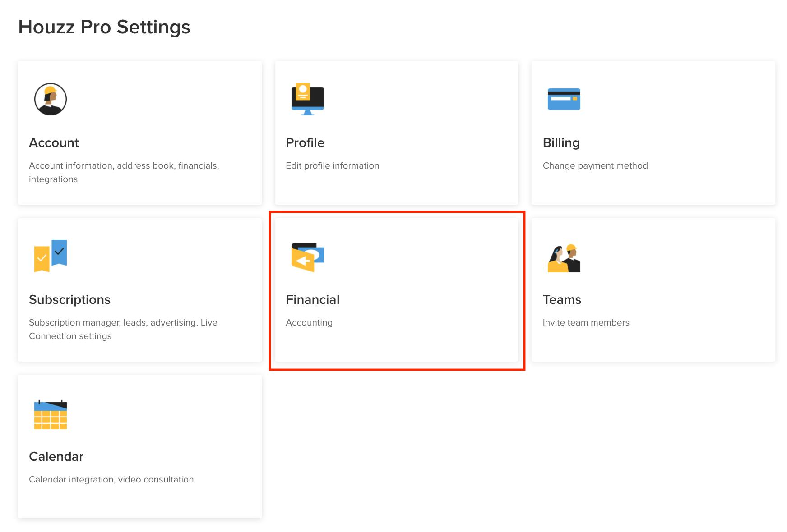Click the Profile monitor icon
Image resolution: width=787 pixels, height=532 pixels.
308,99
